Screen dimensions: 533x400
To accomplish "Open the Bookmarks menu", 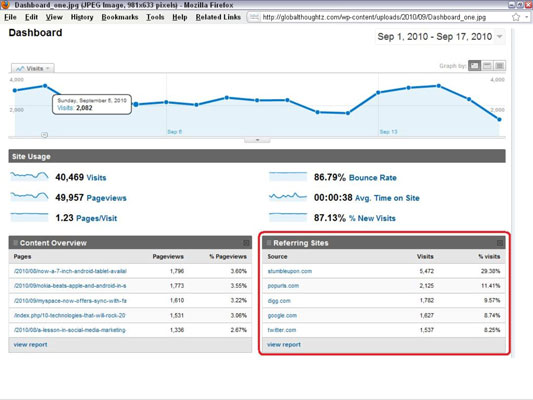I will 120,17.
